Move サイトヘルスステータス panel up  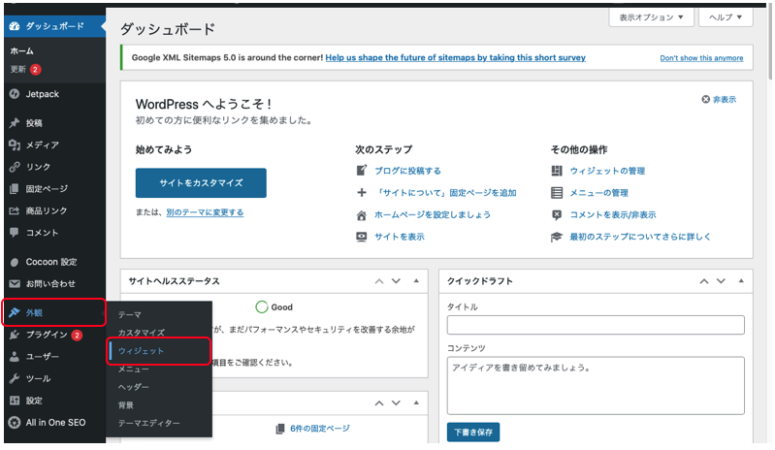[x=379, y=281]
